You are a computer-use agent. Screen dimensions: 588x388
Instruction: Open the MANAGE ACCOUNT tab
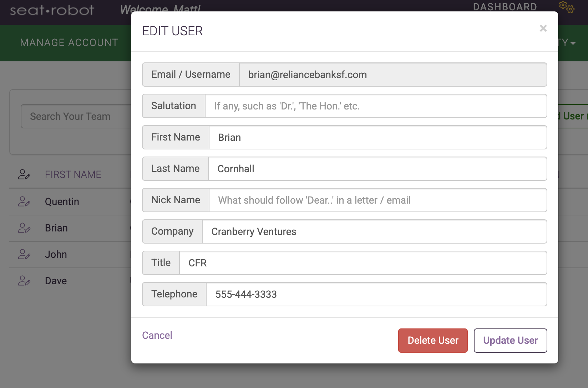pyautogui.click(x=69, y=43)
